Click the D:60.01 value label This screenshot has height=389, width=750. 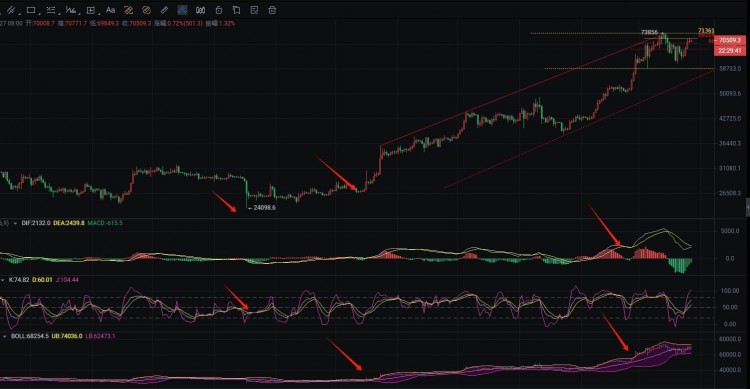[43, 279]
